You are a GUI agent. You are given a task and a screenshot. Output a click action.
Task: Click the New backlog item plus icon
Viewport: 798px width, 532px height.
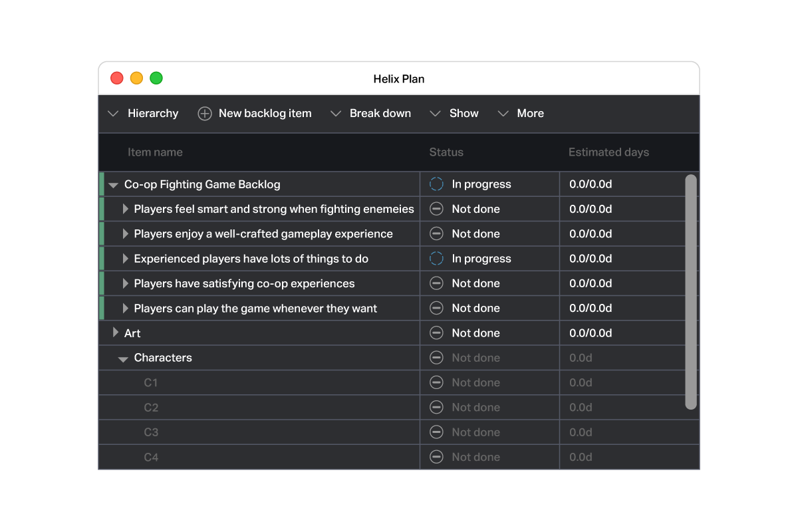[x=204, y=113]
